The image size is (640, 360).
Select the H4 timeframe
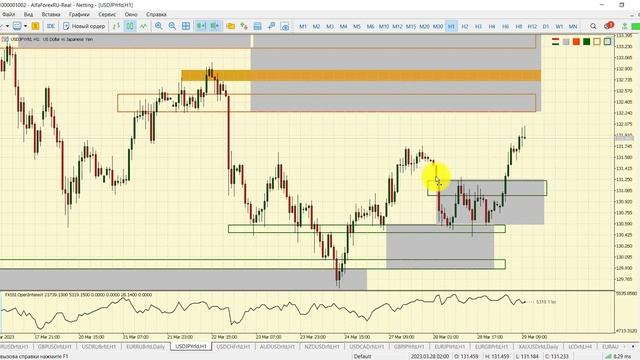491,26
